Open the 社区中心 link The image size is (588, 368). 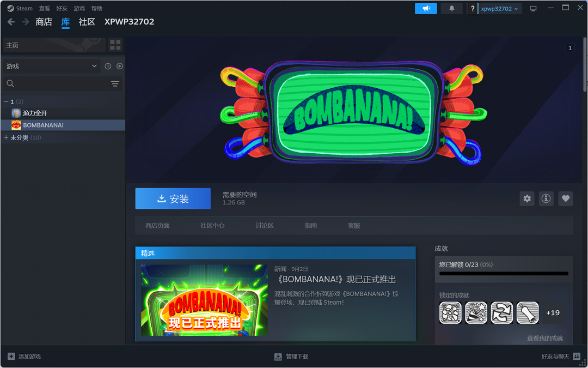212,226
